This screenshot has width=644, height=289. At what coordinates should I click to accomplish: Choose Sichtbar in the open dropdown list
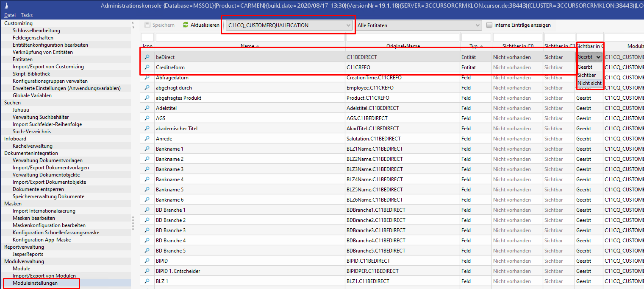click(x=586, y=75)
